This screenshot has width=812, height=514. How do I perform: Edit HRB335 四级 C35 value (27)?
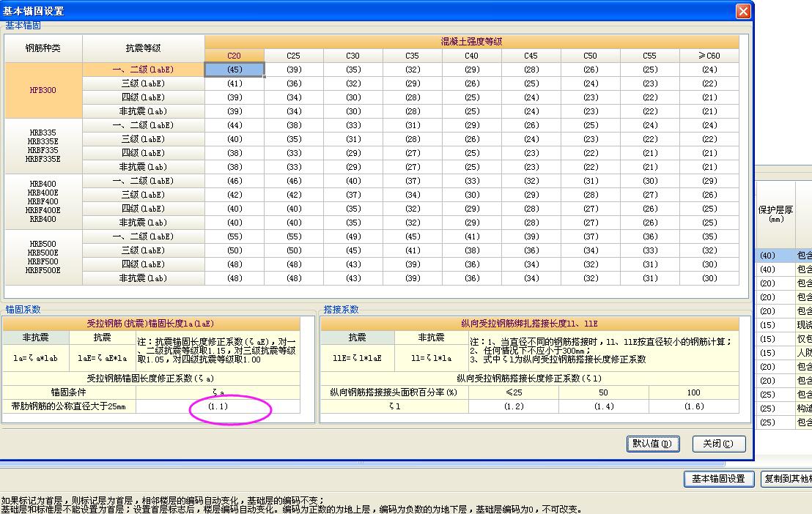click(412, 153)
